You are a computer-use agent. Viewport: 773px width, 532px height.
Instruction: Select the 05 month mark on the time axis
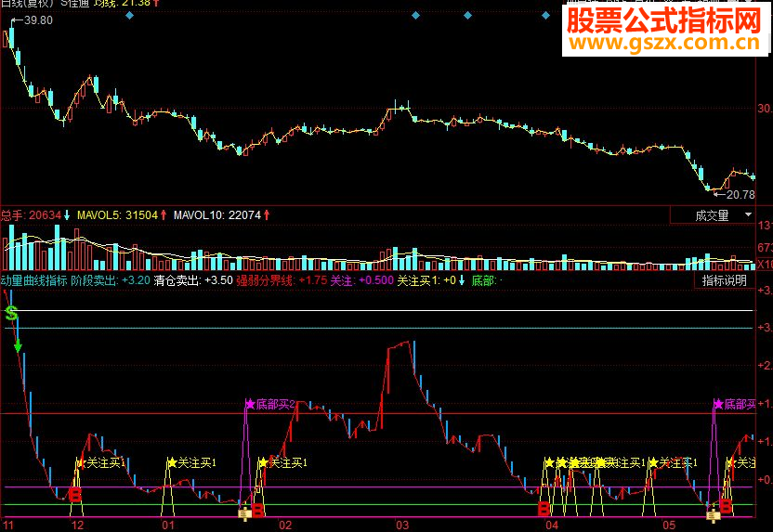(669, 526)
